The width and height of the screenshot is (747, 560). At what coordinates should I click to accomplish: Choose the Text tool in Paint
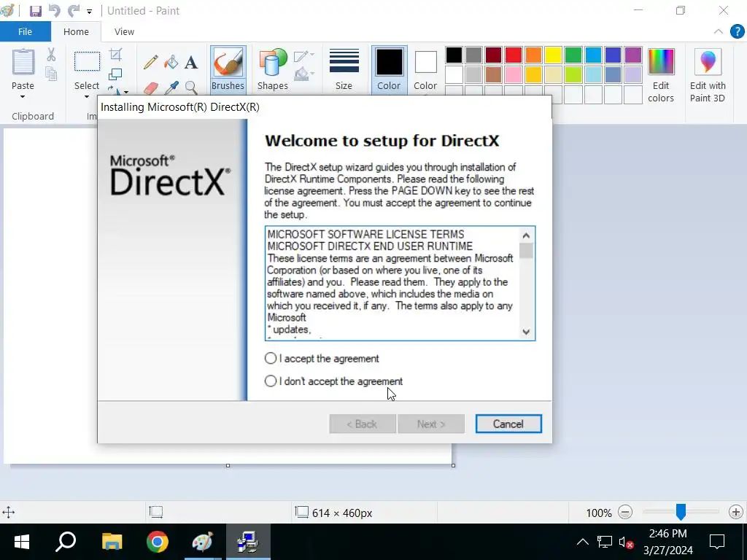(191, 63)
